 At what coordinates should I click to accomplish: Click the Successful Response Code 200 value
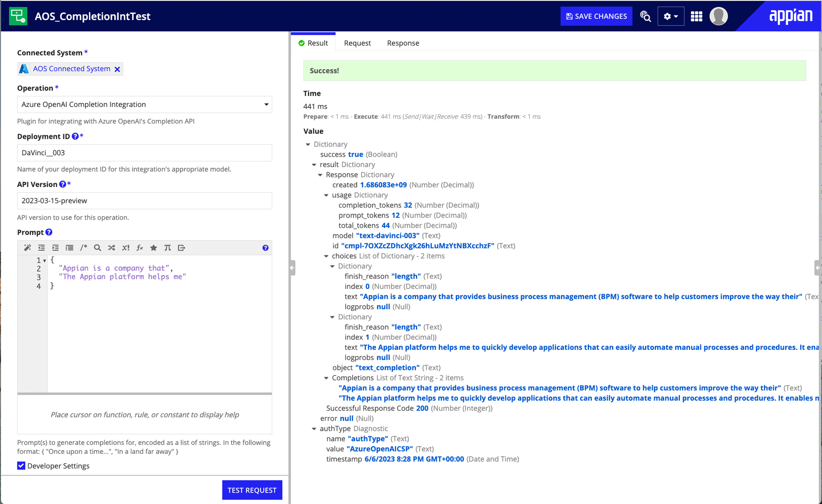pyautogui.click(x=422, y=408)
